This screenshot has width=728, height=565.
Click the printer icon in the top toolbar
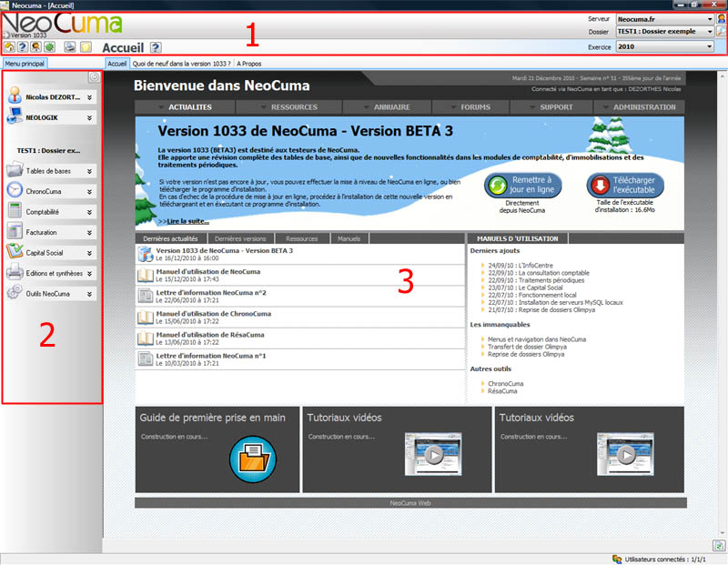pyautogui.click(x=70, y=47)
